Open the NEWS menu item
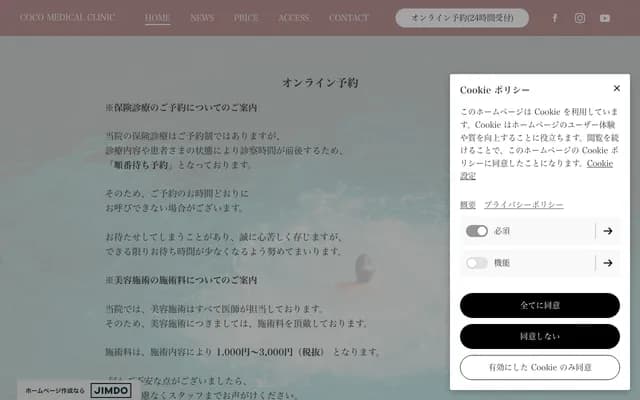The width and height of the screenshot is (640, 400). pyautogui.click(x=202, y=18)
